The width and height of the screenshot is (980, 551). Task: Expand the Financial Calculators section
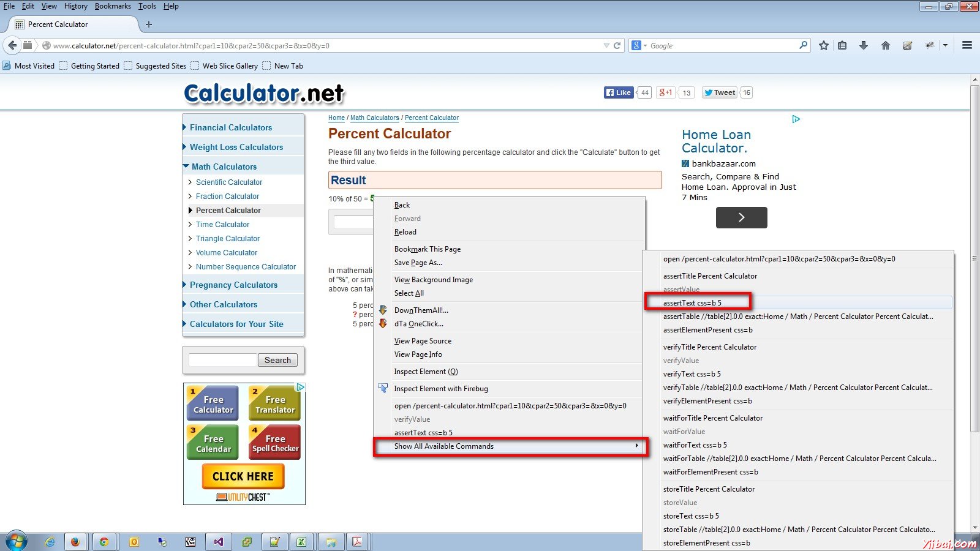click(x=231, y=127)
